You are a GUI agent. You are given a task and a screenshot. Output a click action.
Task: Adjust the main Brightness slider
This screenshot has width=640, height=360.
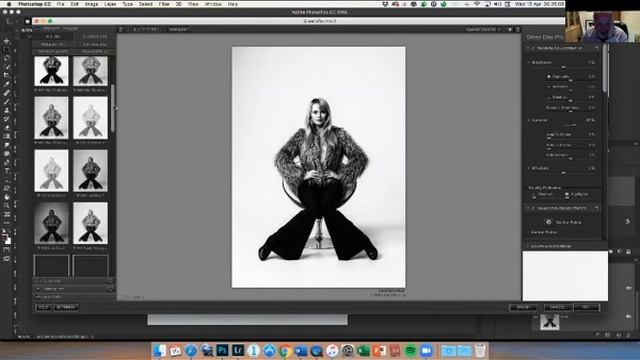pos(564,67)
